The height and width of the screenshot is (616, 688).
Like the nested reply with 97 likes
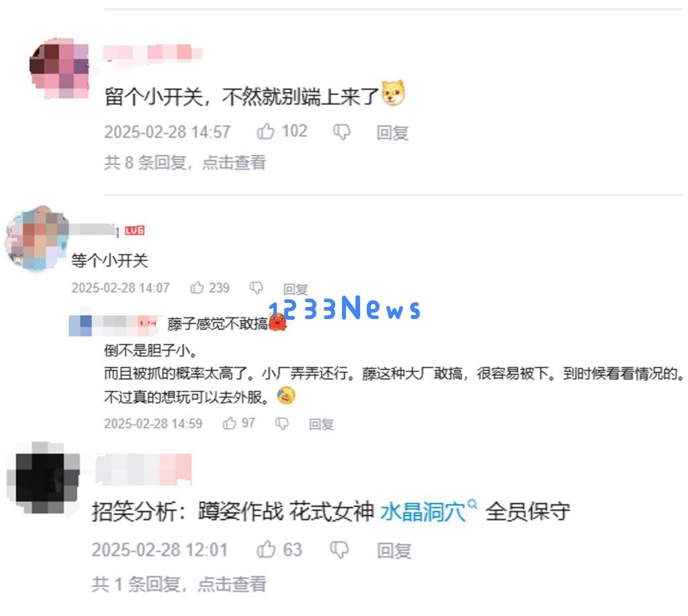tap(230, 423)
